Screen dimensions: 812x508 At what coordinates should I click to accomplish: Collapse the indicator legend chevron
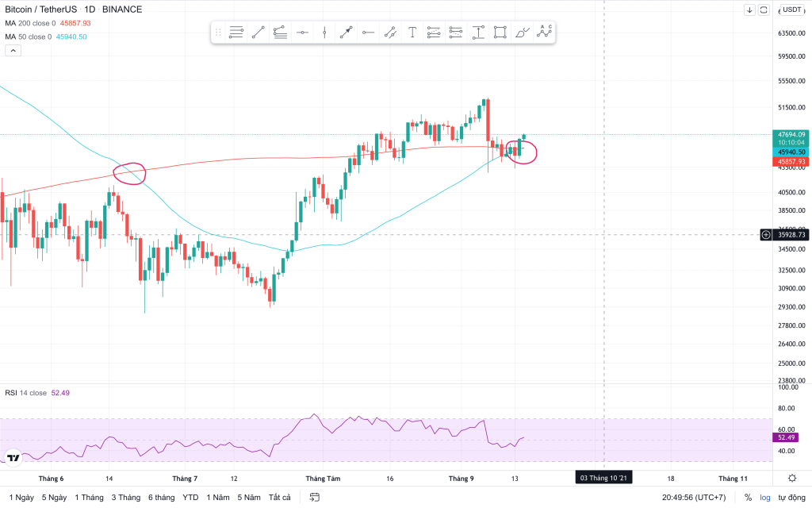coord(13,51)
